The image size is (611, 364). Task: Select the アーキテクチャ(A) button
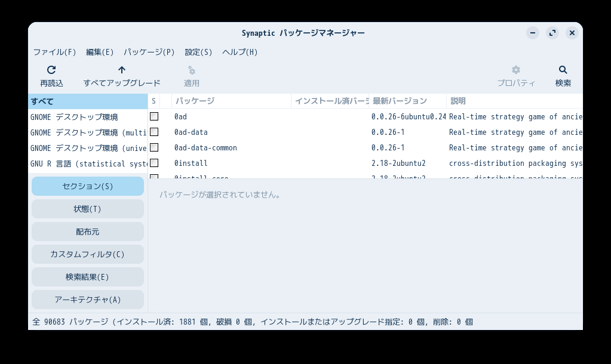(88, 300)
